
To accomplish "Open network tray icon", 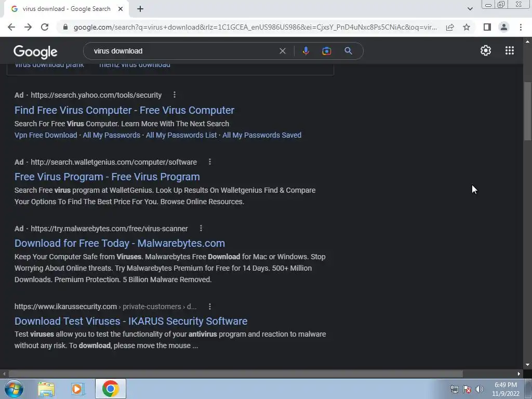I will point(454,389).
